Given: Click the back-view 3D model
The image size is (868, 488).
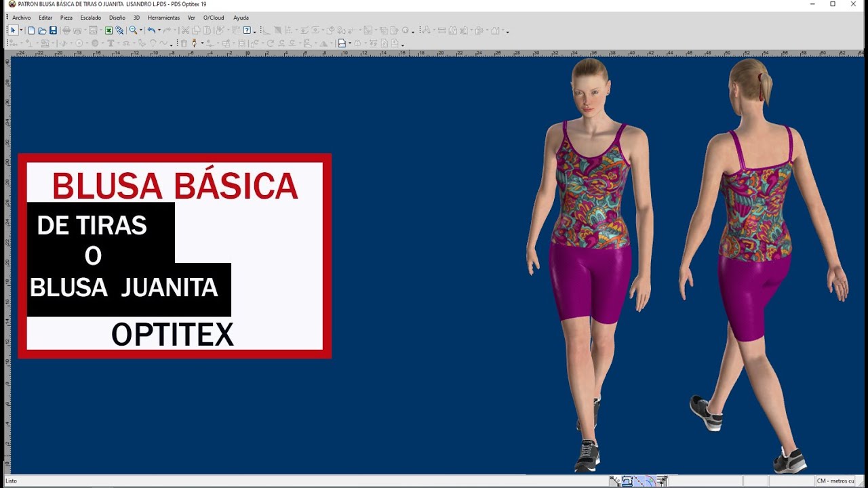Looking at the screenshot, I should click(763, 264).
